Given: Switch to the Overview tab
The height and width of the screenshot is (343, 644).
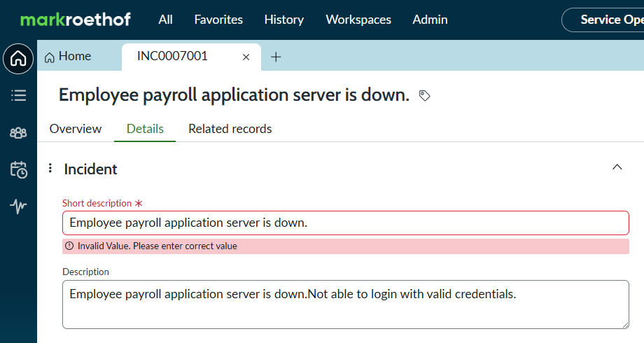Looking at the screenshot, I should pos(76,129).
